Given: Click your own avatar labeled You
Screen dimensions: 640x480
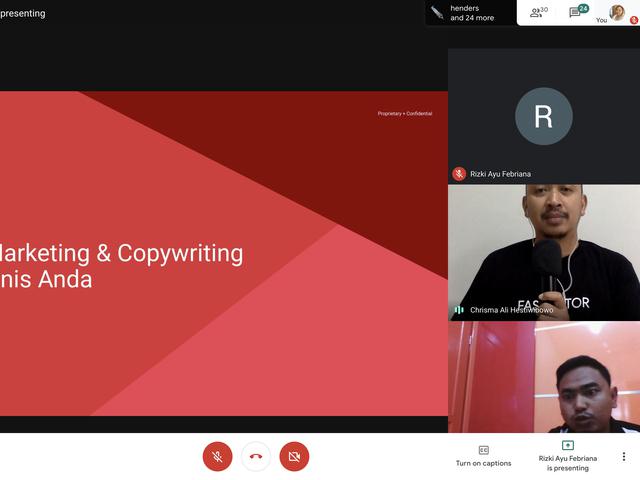Looking at the screenshot, I should coord(616,13).
